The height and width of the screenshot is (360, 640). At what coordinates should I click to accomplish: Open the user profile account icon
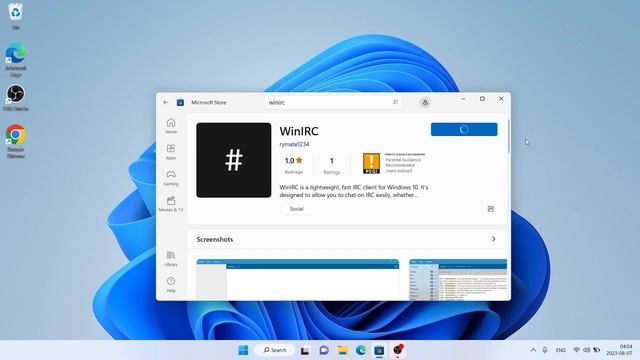pyautogui.click(x=425, y=102)
